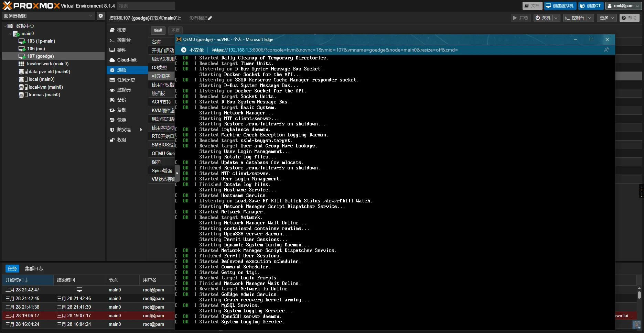Expand the 关机 shutdown options arrow
Viewport: 644px width, 333px height.
(x=556, y=18)
